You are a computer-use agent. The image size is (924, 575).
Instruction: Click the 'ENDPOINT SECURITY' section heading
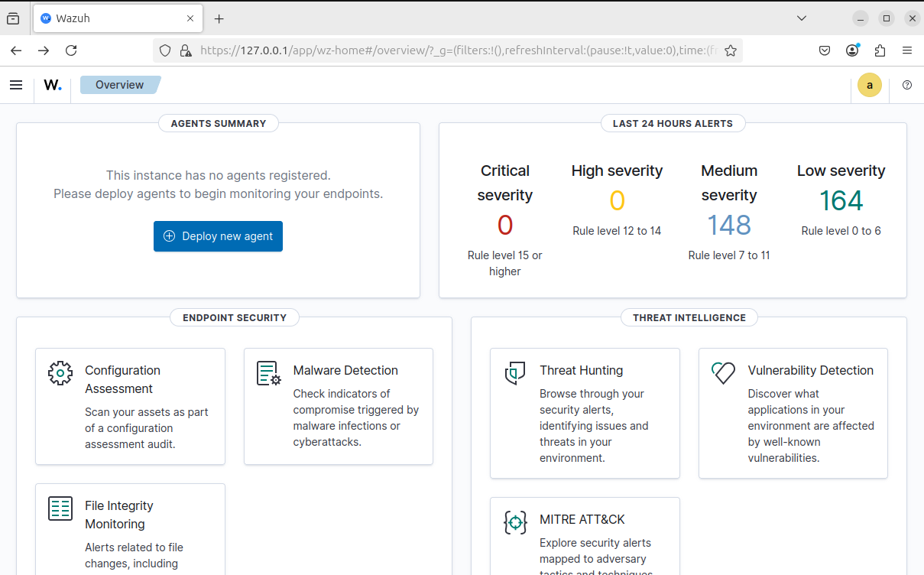click(235, 317)
